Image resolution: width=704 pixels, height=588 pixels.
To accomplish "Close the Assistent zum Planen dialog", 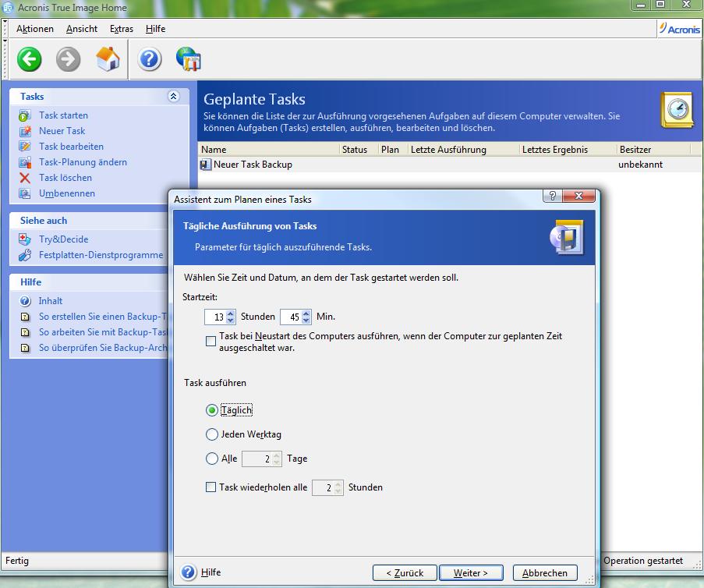I will click(x=578, y=196).
